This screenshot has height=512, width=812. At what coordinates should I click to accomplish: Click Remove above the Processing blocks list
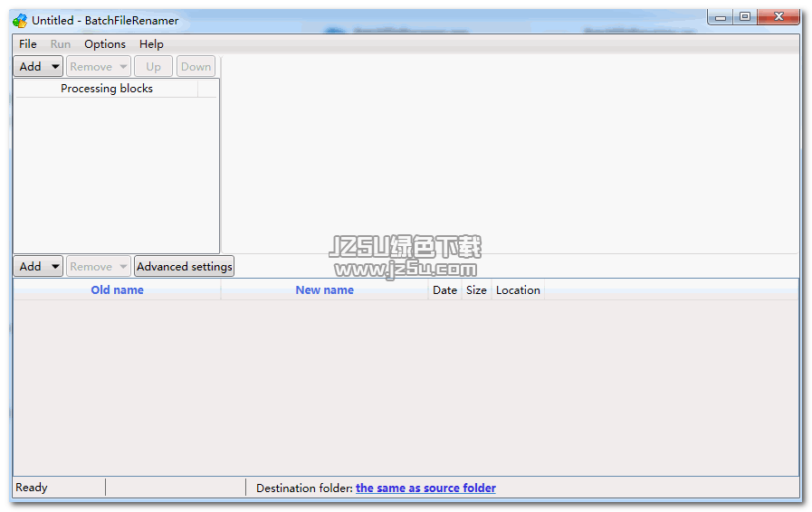coord(99,67)
